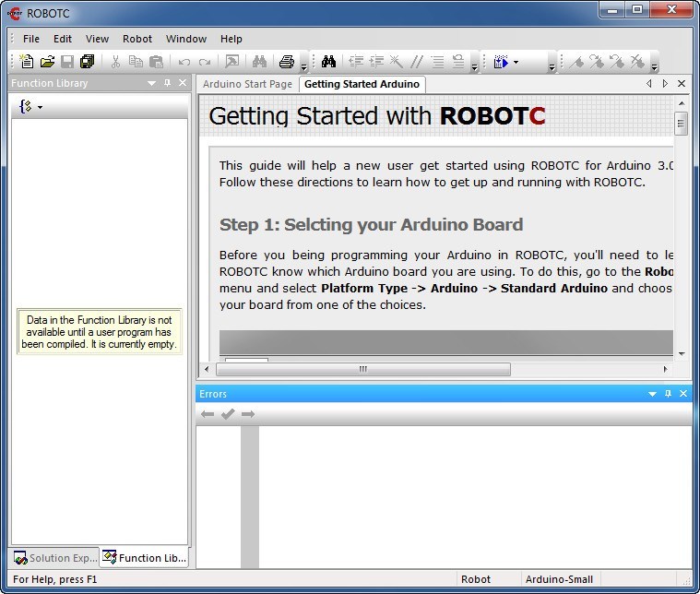Click the horizontal scrollbar thumb in document
700x594 pixels.
pyautogui.click(x=363, y=369)
